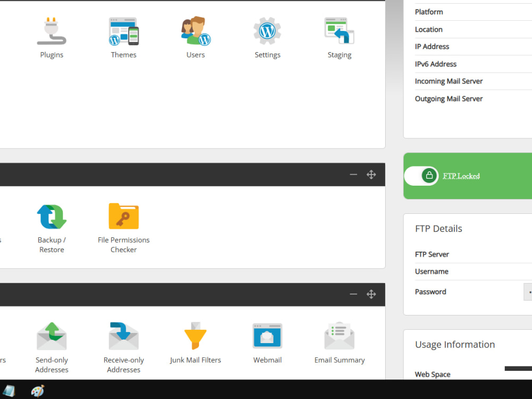The height and width of the screenshot is (399, 532).
Task: Open Send-only Addresses
Action: pyautogui.click(x=52, y=348)
